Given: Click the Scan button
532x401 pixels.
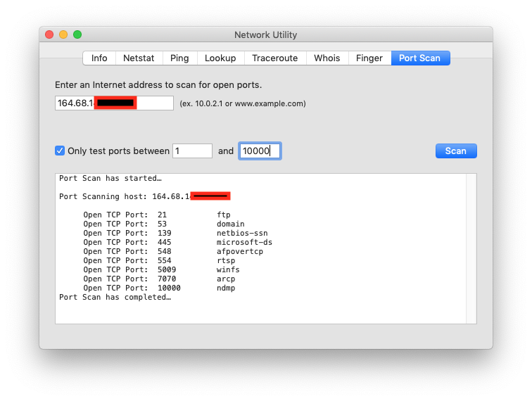Looking at the screenshot, I should 456,151.
